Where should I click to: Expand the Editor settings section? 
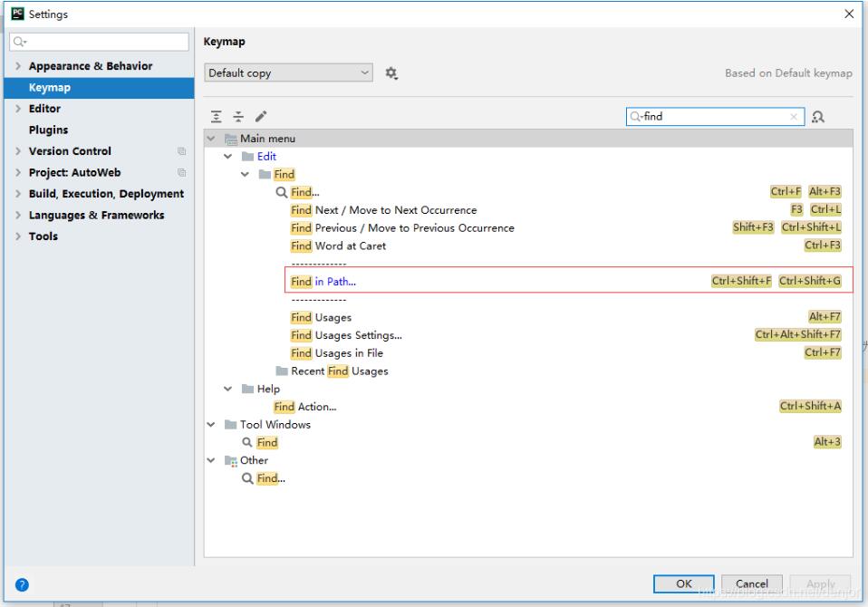click(18, 109)
